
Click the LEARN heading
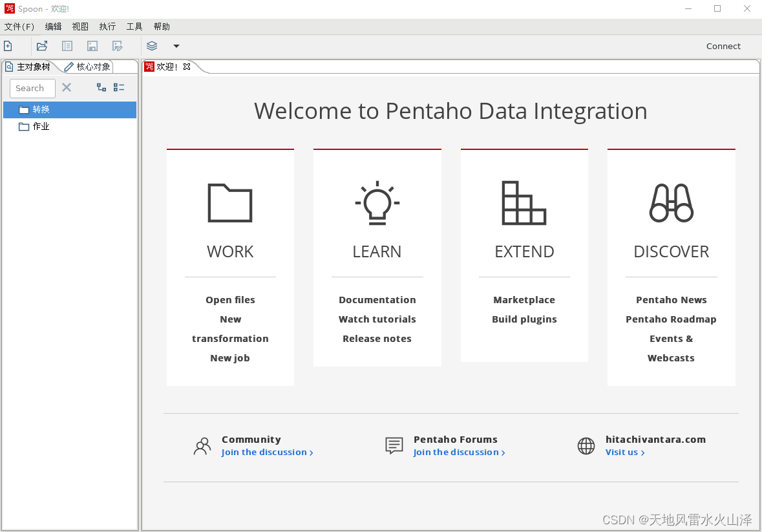point(377,251)
